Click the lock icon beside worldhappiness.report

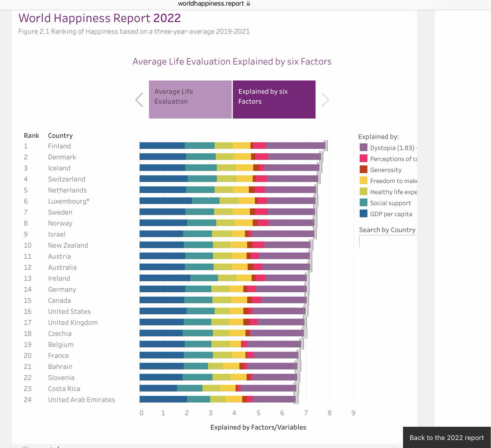[x=248, y=3]
